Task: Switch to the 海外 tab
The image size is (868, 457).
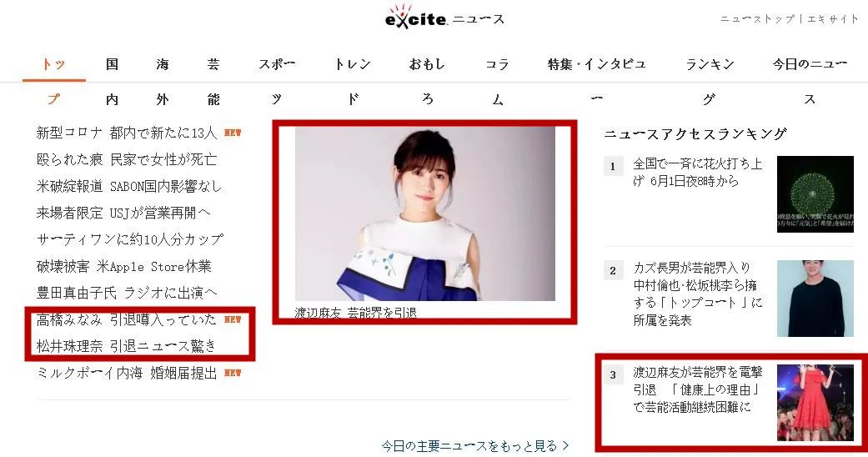Action: 163,82
